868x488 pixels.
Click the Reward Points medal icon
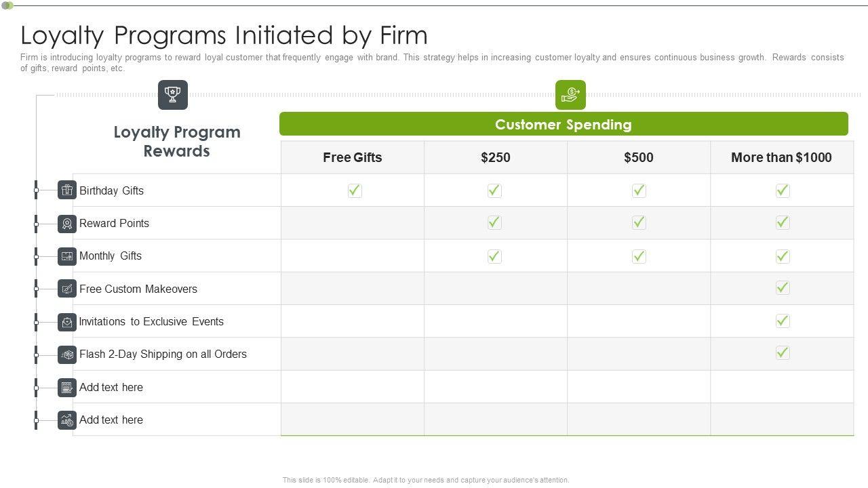click(x=66, y=223)
